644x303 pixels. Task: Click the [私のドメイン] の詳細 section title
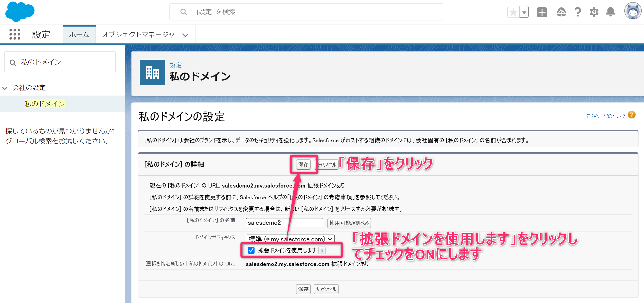pyautogui.click(x=174, y=164)
